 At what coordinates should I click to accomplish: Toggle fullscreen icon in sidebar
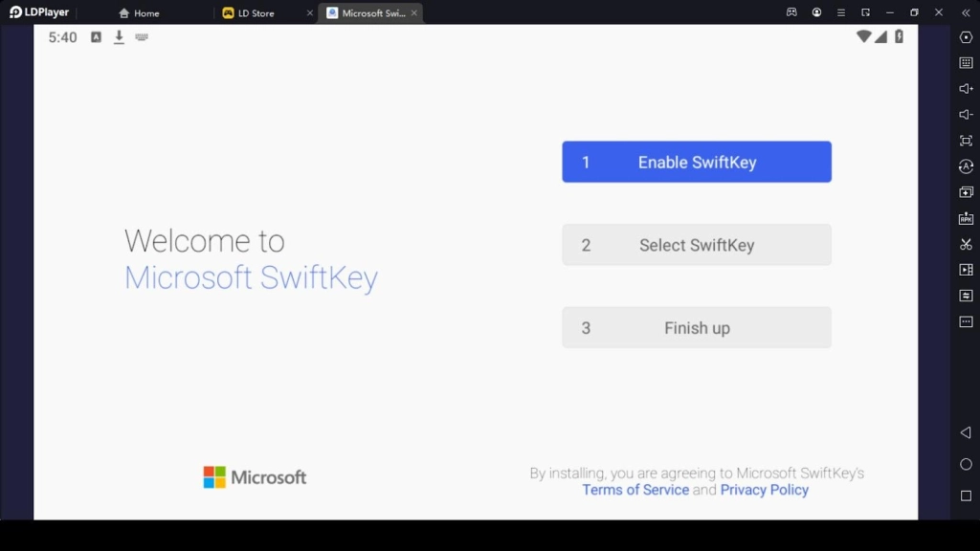click(966, 141)
